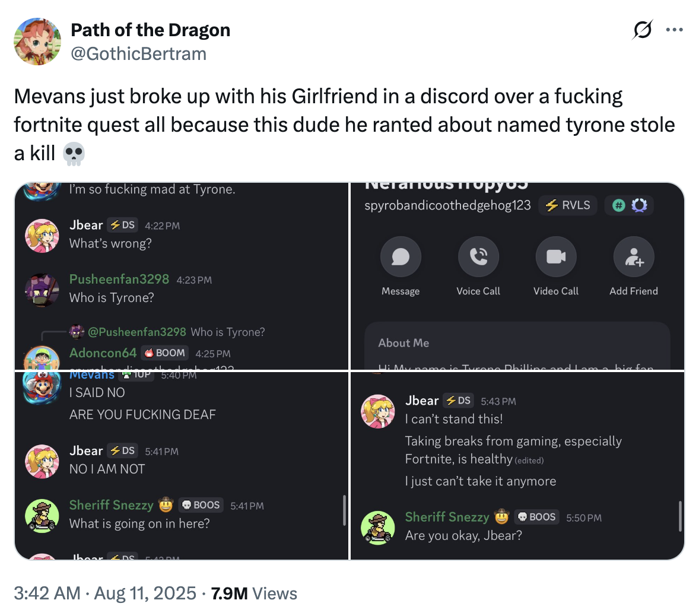Click the scrollbar in the bottom-right chat image
This screenshot has width=699, height=616.
pyautogui.click(x=680, y=516)
